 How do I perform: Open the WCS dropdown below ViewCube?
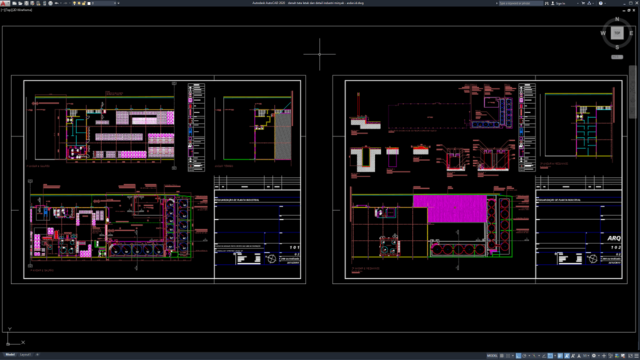(x=617, y=57)
